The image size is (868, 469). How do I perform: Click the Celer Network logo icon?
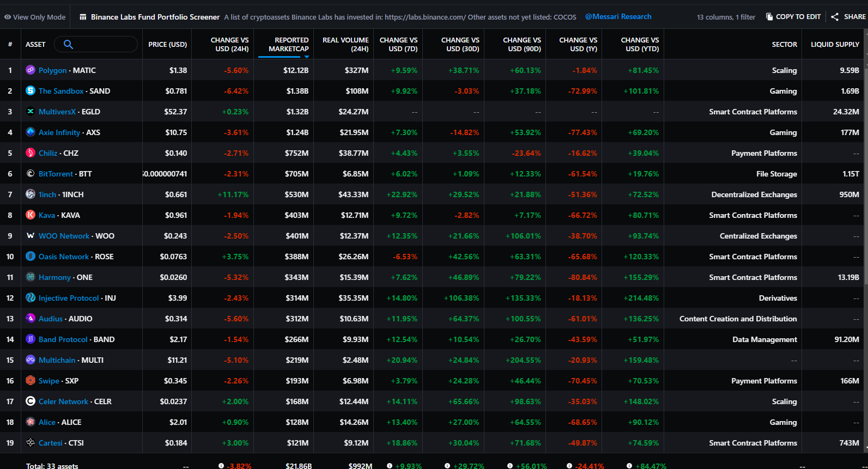[x=31, y=401]
